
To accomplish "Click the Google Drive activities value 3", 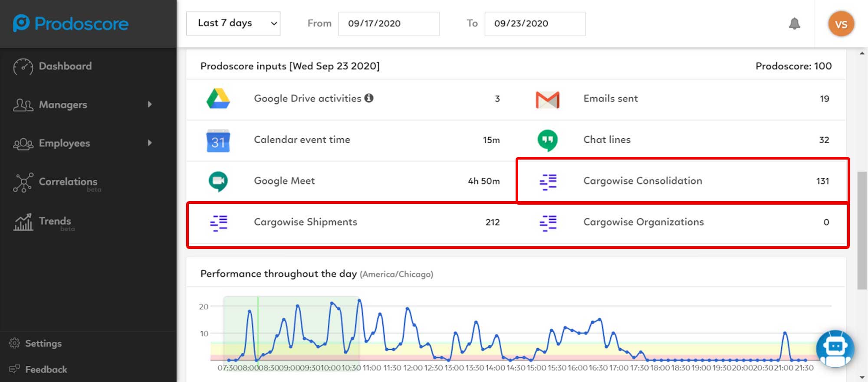I will [x=497, y=99].
